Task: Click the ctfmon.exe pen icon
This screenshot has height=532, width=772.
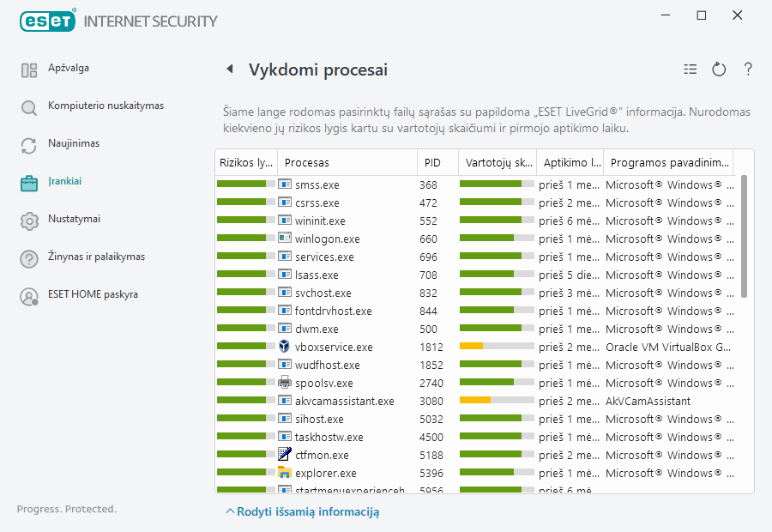Action: [285, 455]
